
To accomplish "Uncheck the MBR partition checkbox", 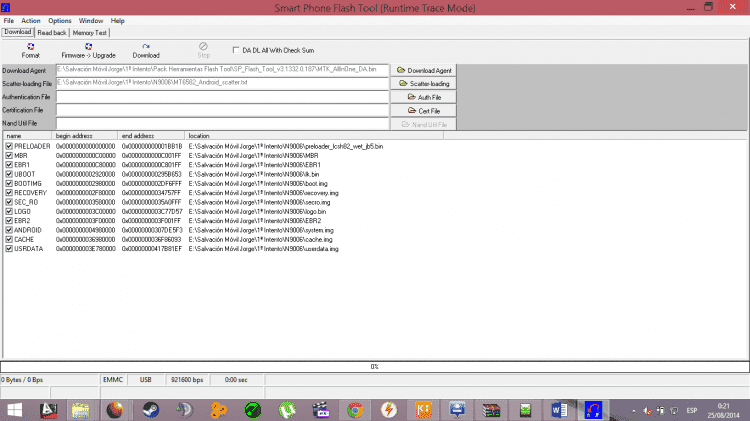I will click(9, 155).
